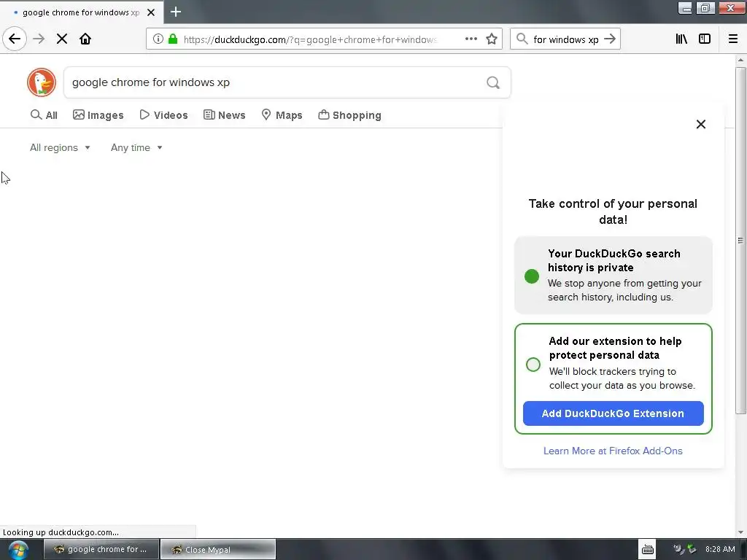This screenshot has height=560, width=747.
Task: Click the green private search status dot
Action: coord(532,276)
